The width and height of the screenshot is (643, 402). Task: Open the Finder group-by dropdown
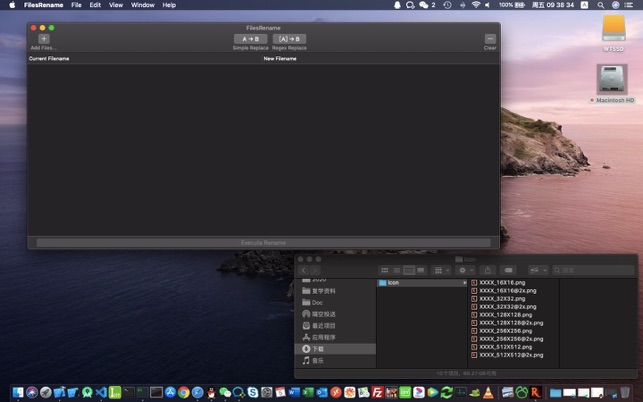(x=439, y=270)
